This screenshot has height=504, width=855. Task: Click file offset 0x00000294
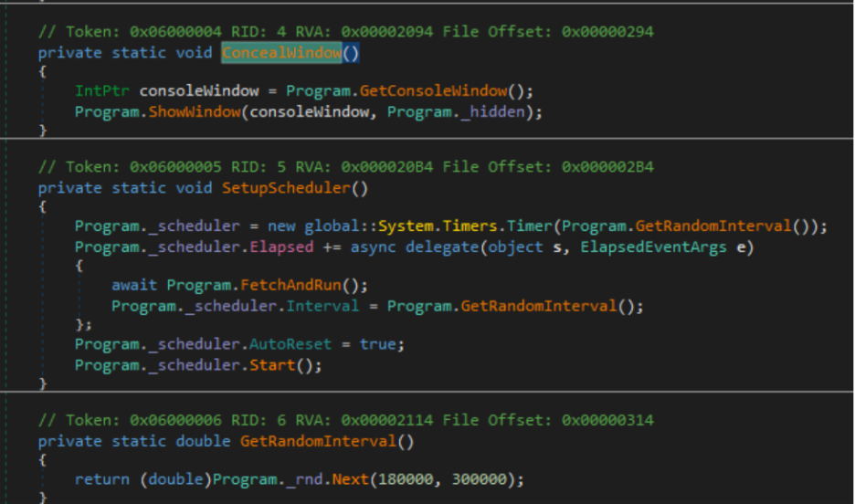point(607,32)
